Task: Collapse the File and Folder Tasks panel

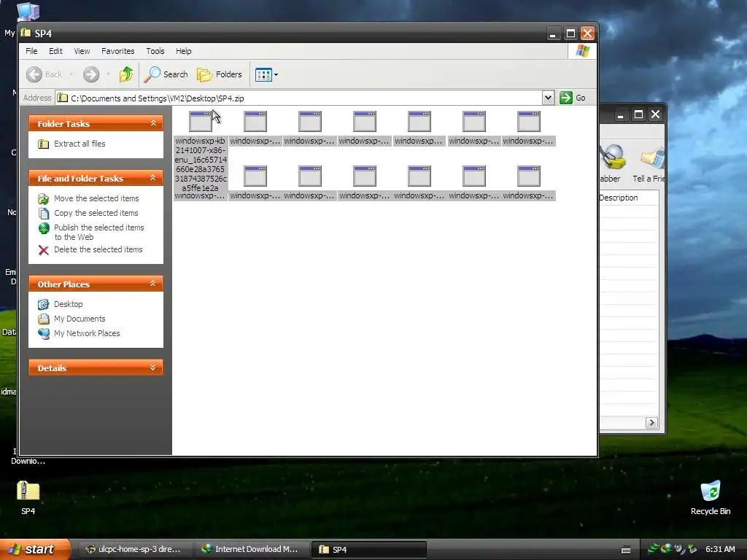Action: click(x=153, y=178)
